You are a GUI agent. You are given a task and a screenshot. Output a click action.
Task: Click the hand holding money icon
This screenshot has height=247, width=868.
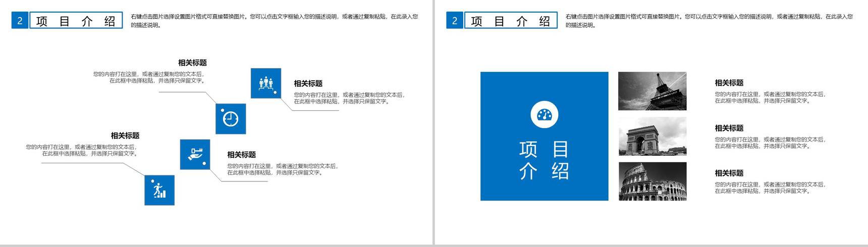tap(195, 154)
